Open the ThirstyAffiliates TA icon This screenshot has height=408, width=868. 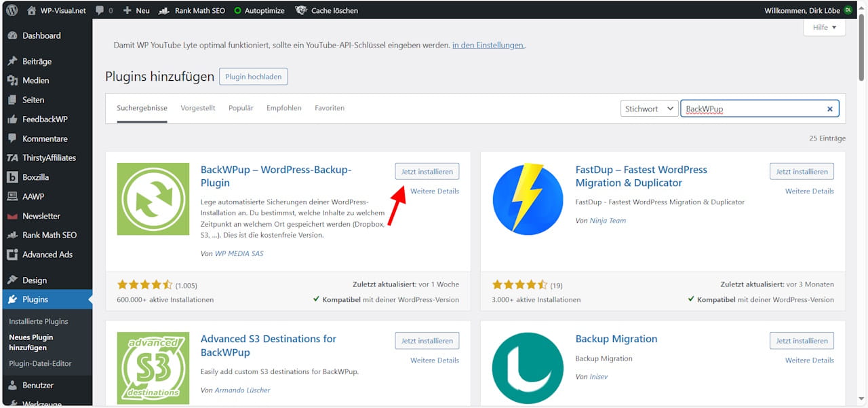click(x=12, y=157)
